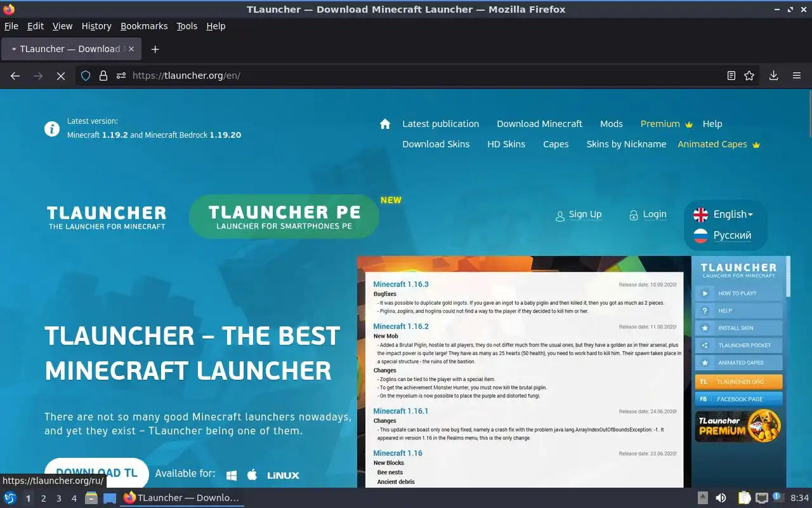812x508 pixels.
Task: Open Latest publication link
Action: tap(441, 124)
